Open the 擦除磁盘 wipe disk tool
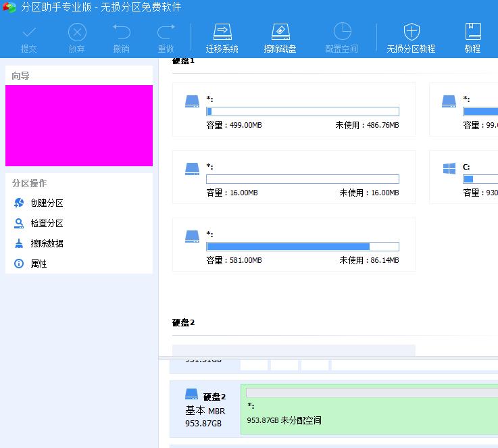The height and width of the screenshot is (448, 498). click(x=280, y=38)
